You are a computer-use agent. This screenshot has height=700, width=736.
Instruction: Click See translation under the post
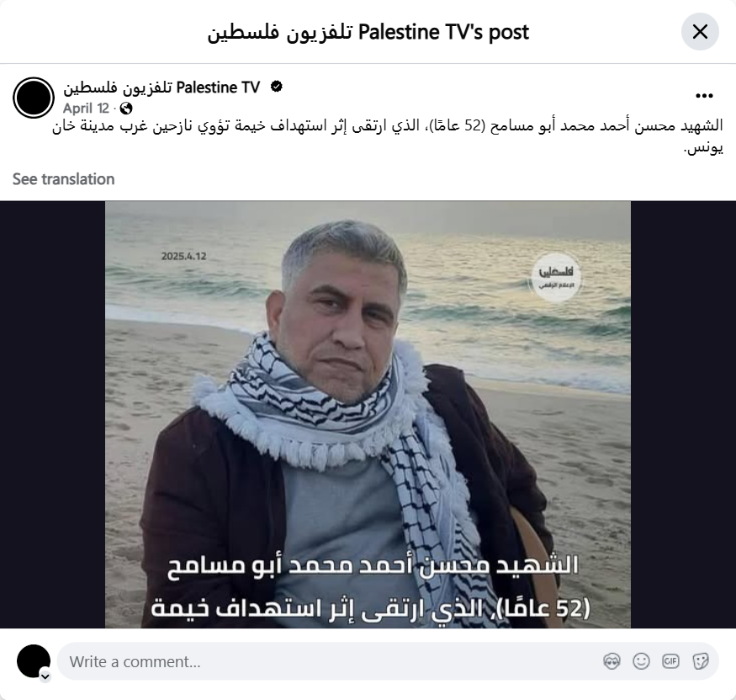pos(63,179)
